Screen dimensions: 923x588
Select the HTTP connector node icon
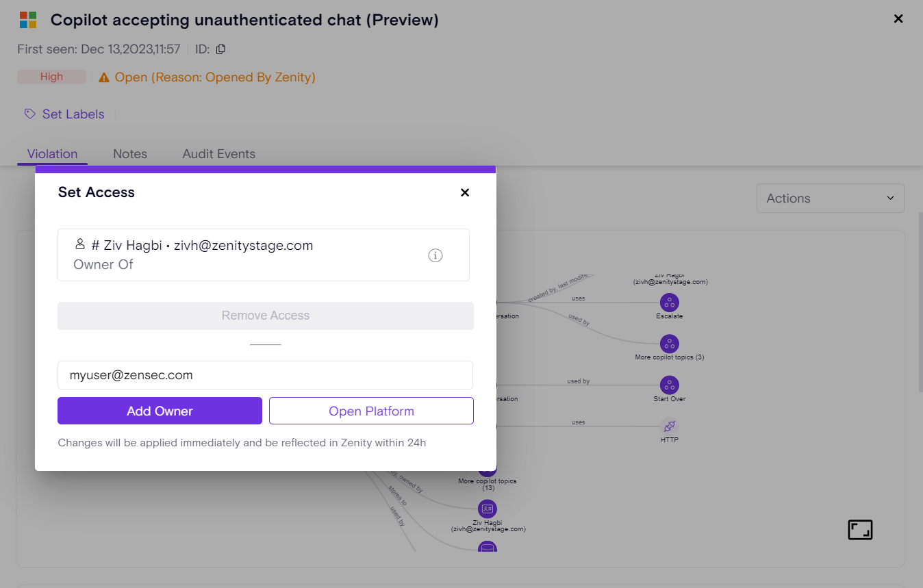click(669, 426)
